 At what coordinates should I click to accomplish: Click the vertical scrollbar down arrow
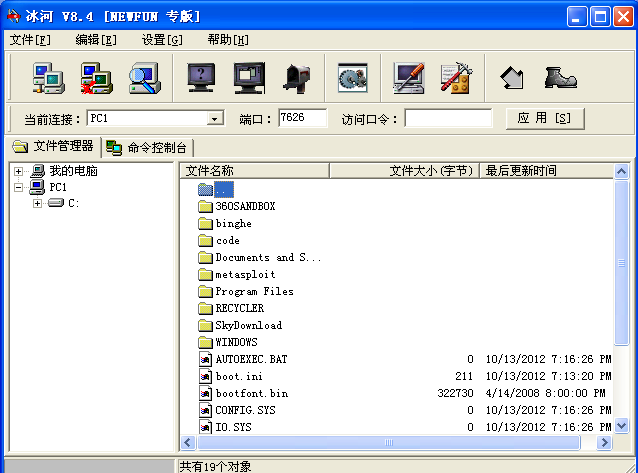[x=621, y=426]
